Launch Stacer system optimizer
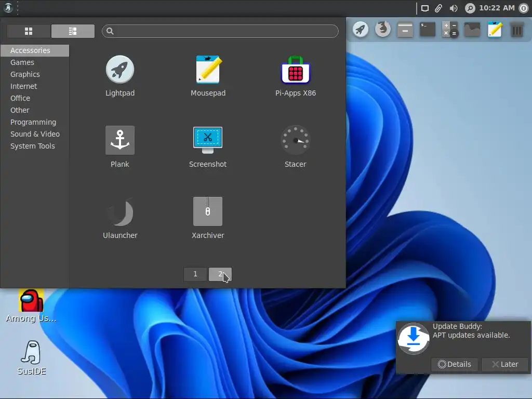This screenshot has height=399, width=532. pyautogui.click(x=296, y=147)
